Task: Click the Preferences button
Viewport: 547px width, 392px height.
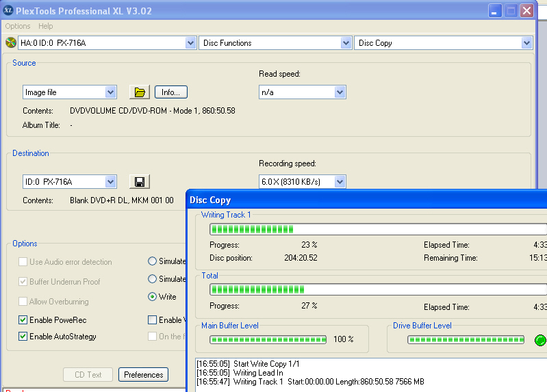Action: pos(143,375)
